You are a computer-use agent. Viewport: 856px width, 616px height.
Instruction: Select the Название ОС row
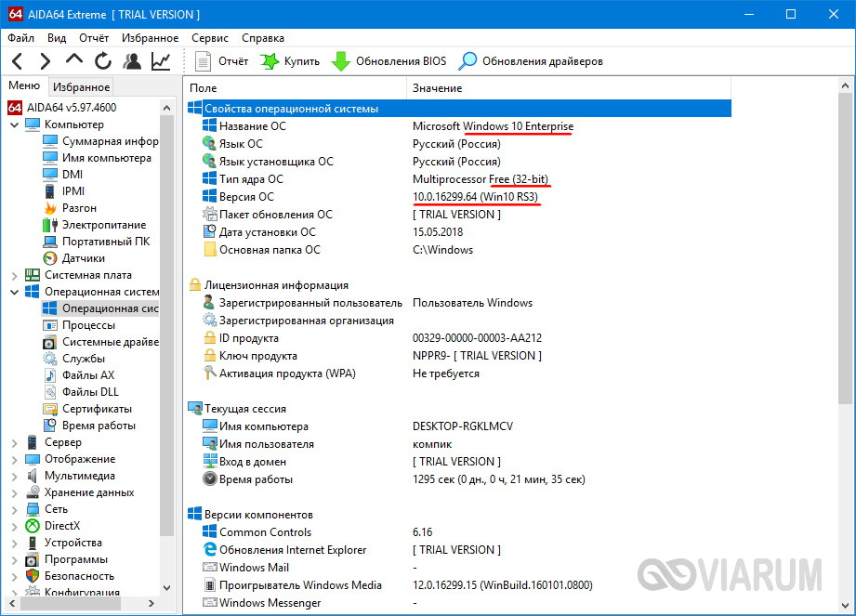click(458, 126)
